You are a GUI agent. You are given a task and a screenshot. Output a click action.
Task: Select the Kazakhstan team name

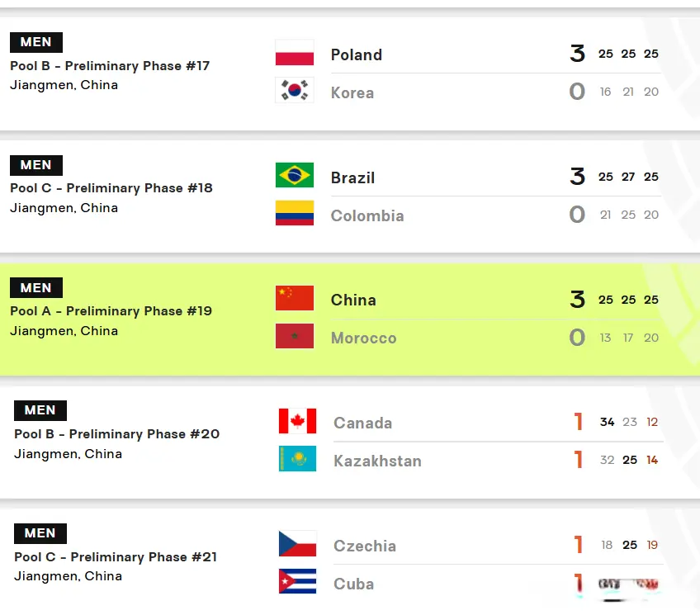point(377,461)
